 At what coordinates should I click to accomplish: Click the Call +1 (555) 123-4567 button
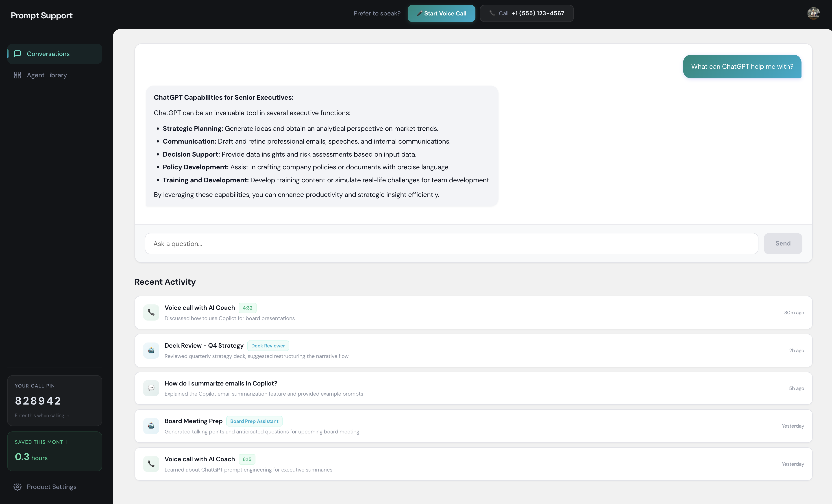click(x=527, y=13)
